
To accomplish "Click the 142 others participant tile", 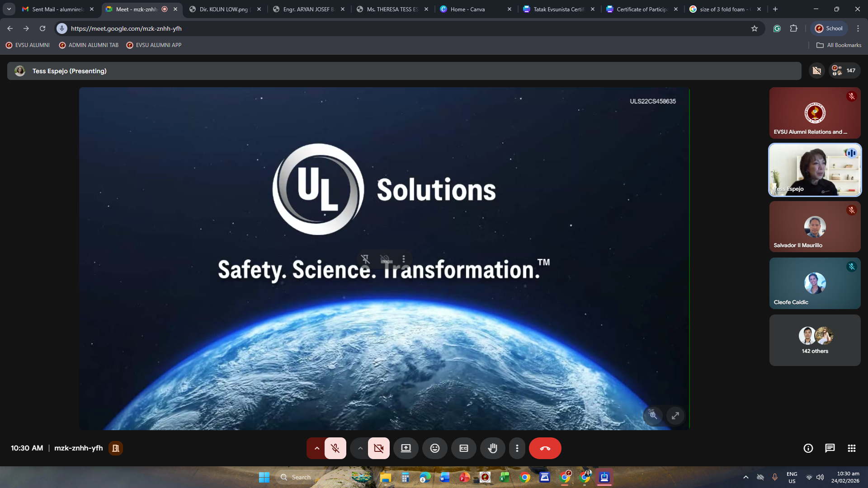I will click(815, 340).
